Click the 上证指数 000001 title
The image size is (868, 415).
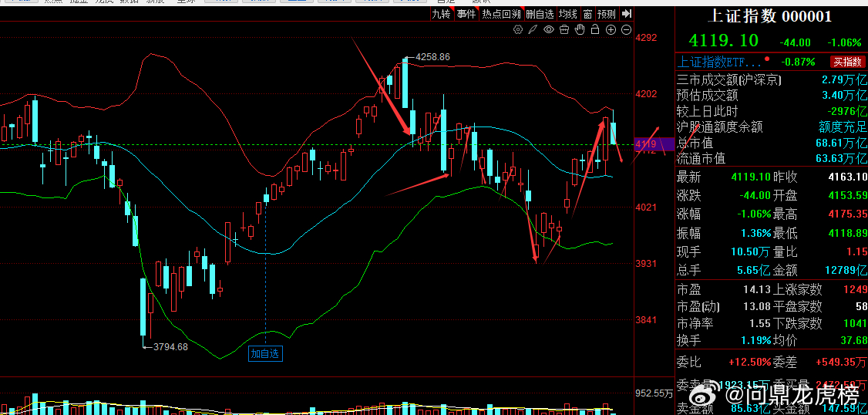[769, 17]
